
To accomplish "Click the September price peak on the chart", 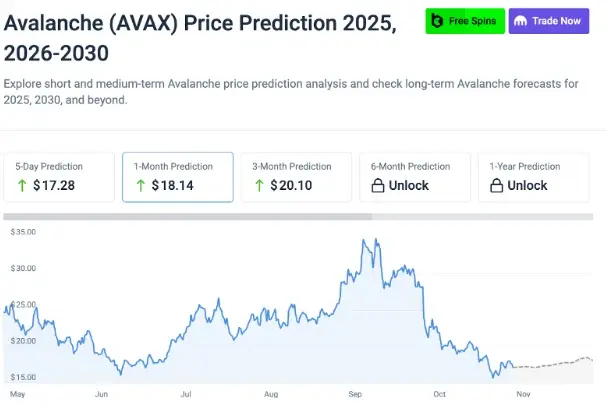I will click(374, 240).
